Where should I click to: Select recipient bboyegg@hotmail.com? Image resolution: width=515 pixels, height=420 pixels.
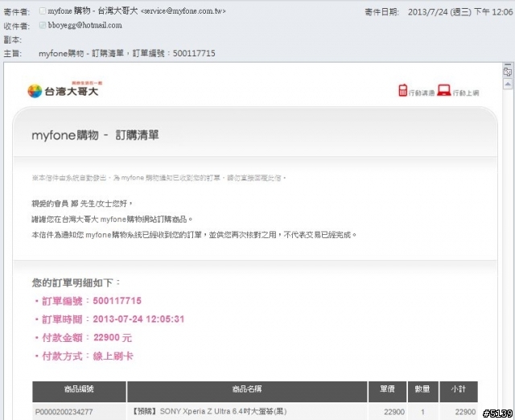tap(85, 25)
